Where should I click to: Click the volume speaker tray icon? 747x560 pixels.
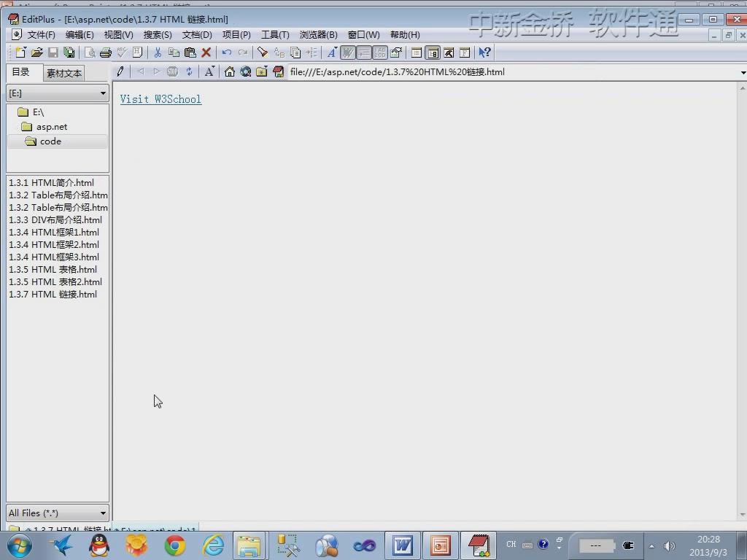670,546
